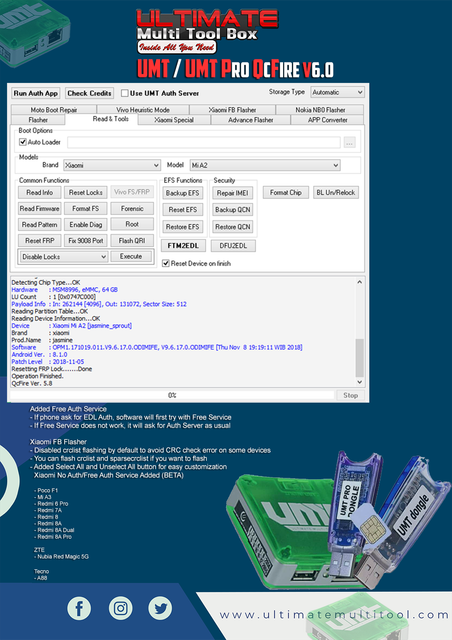Click the 'Operation Finished.' log line

(x=38, y=376)
